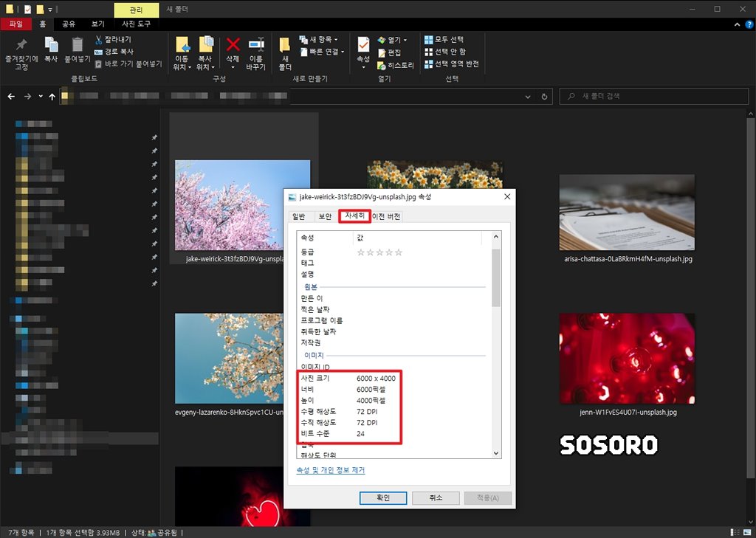
Task: Open 이동 위치 (Move to) dropdown
Action: 182,54
